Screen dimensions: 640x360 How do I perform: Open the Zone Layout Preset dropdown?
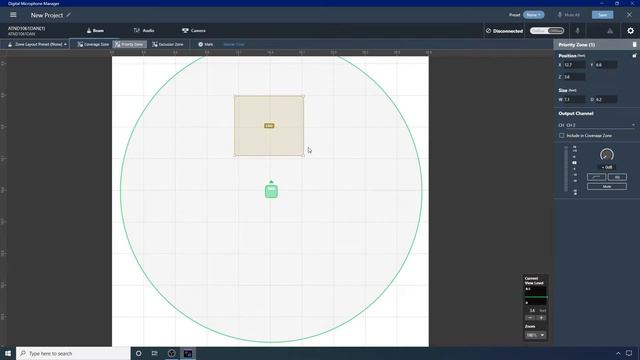(37, 44)
